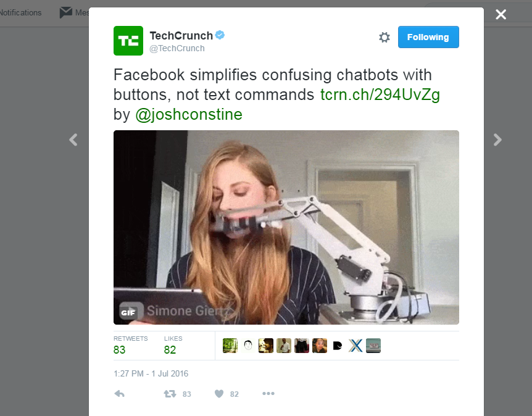
Task: Click the TechCrunch green logo avatar
Action: [128, 41]
